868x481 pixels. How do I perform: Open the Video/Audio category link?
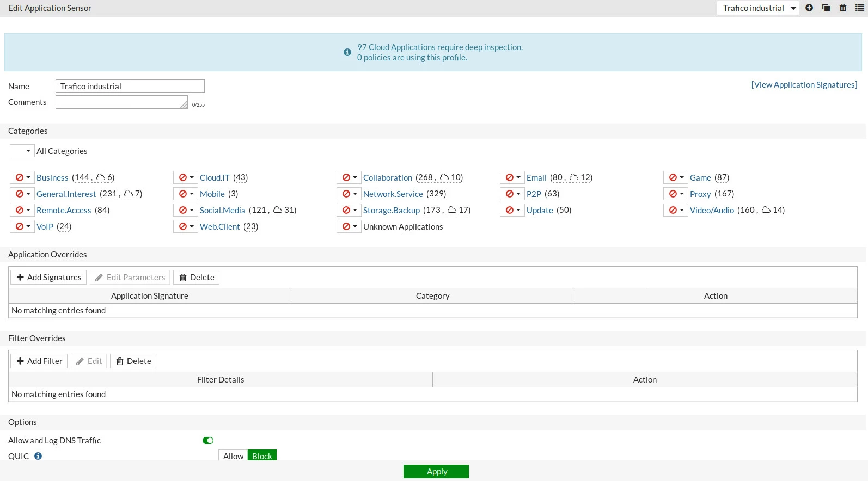tap(712, 211)
